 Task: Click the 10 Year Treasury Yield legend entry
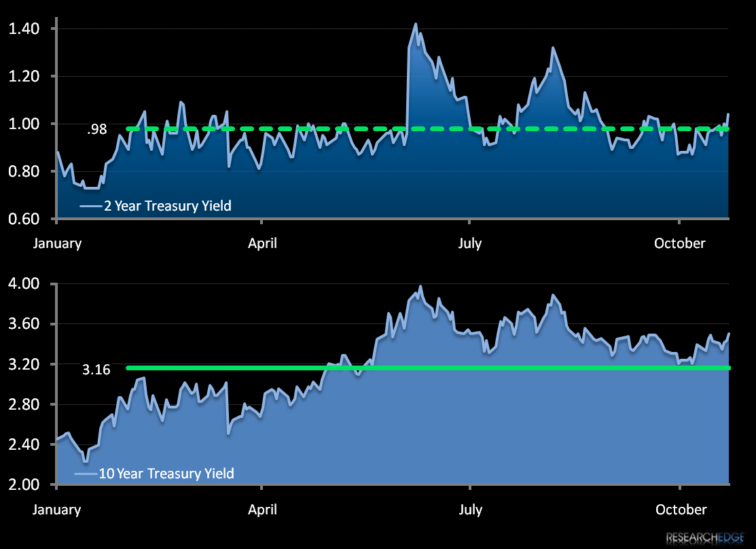[x=156, y=474]
